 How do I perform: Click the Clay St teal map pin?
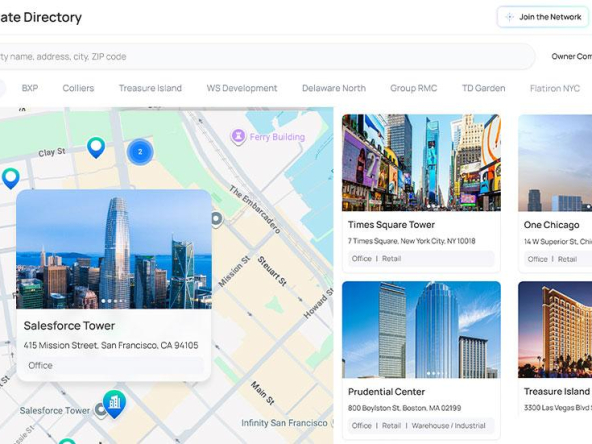pyautogui.click(x=96, y=147)
